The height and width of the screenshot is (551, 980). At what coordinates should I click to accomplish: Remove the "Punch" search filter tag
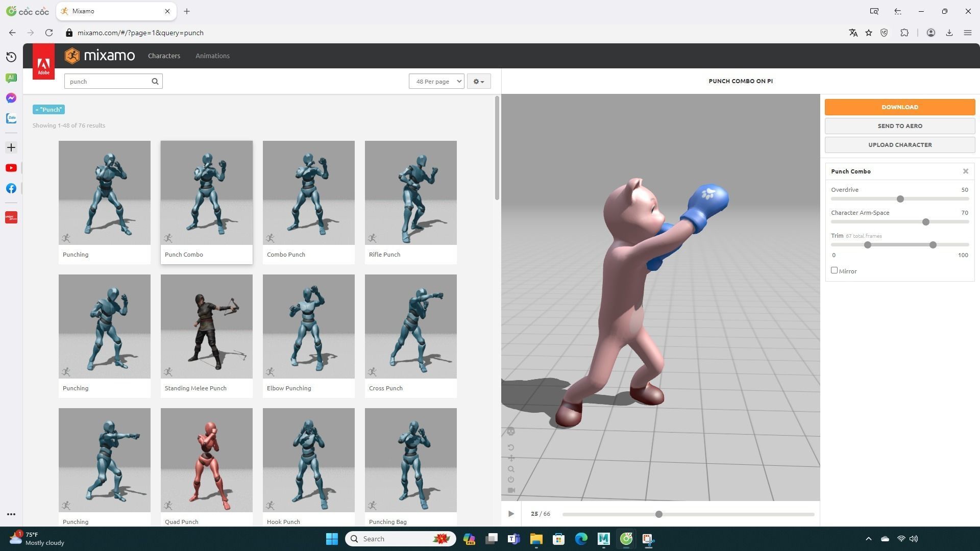coord(37,110)
